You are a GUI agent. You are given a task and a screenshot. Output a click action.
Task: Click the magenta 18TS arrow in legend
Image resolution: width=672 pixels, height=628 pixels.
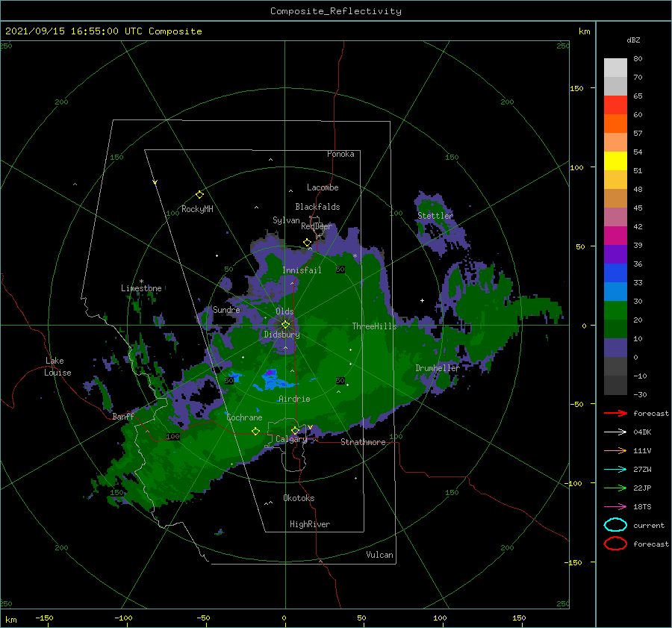615,506
